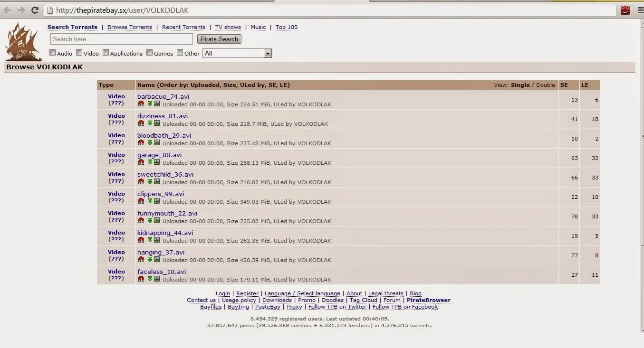
Task: Open the TV shows section
Action: [x=228, y=27]
